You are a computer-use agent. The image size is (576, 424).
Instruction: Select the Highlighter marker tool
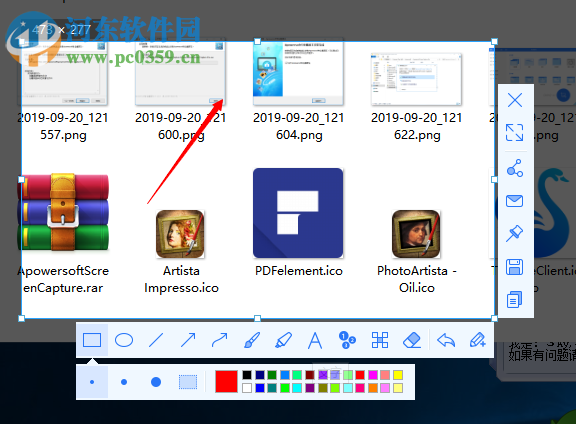(284, 340)
